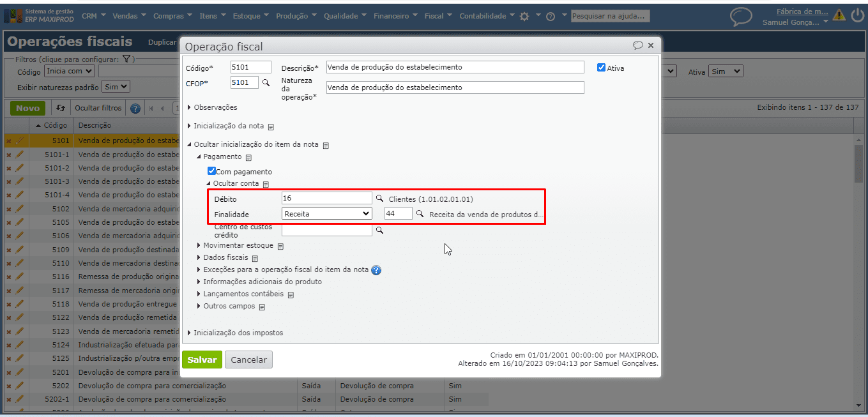The height and width of the screenshot is (417, 868).
Task: Click note icon beside Pagamento section
Action: pyautogui.click(x=249, y=157)
